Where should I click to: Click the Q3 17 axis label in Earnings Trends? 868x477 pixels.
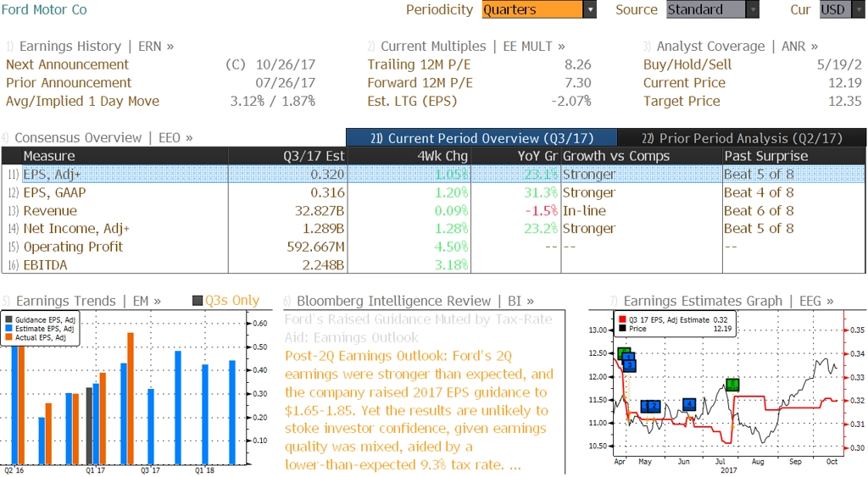click(x=150, y=470)
